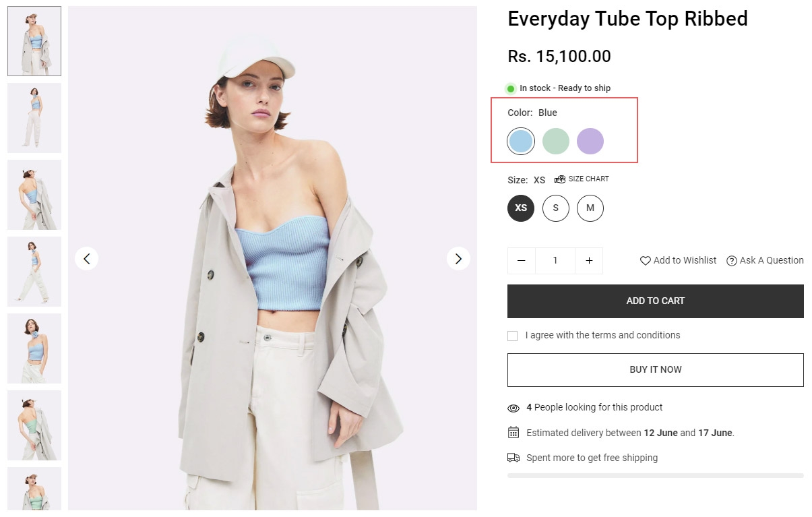Show the next product image arrow

(x=458, y=258)
